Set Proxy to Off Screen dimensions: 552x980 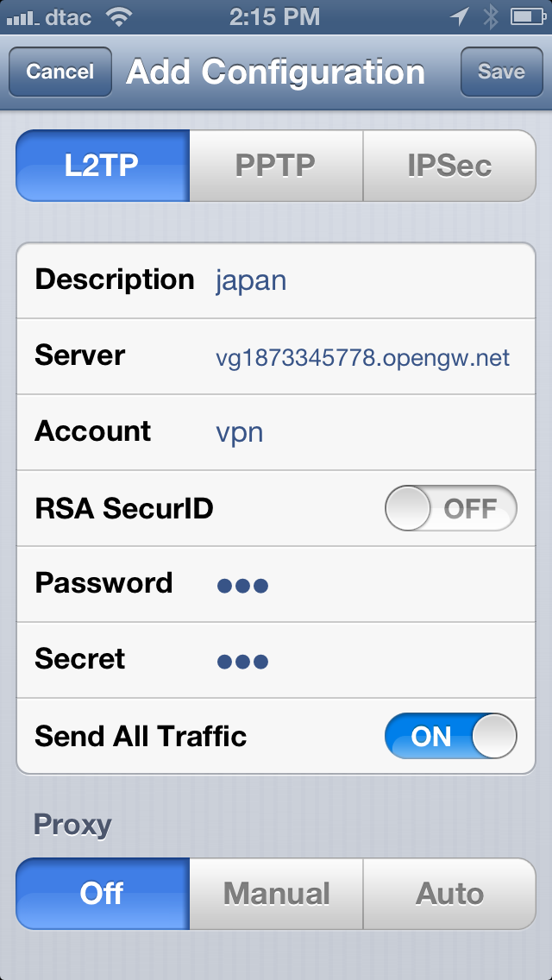[103, 894]
